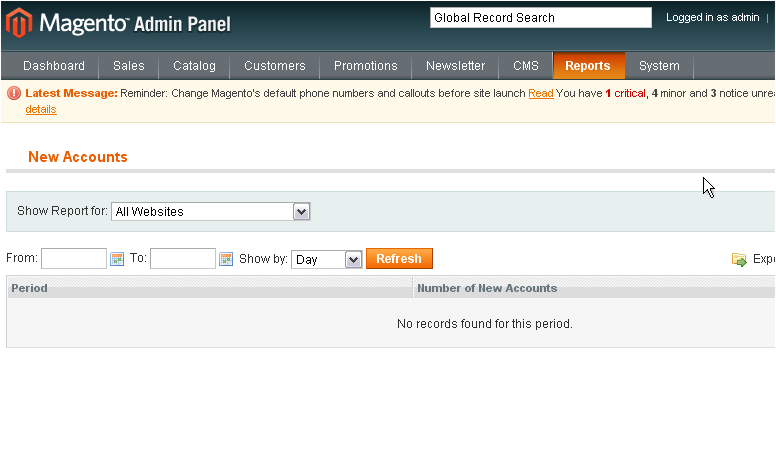Open the Show by Day dropdown
Screen dimensions: 776x450
click(x=353, y=260)
